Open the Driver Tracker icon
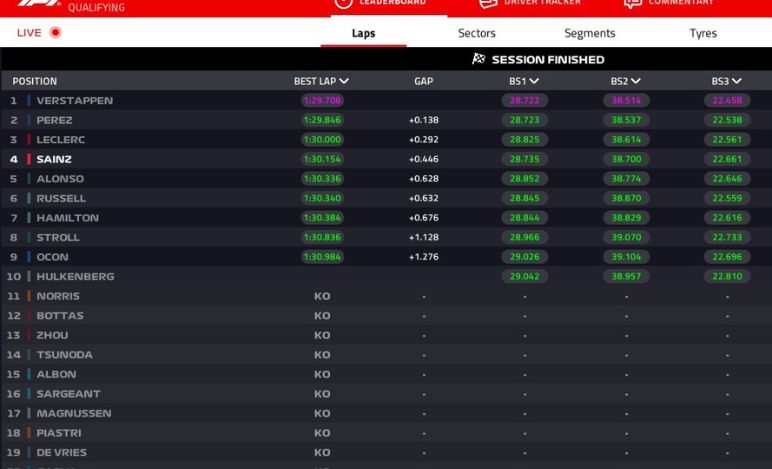The image size is (772, 469). tap(488, 3)
